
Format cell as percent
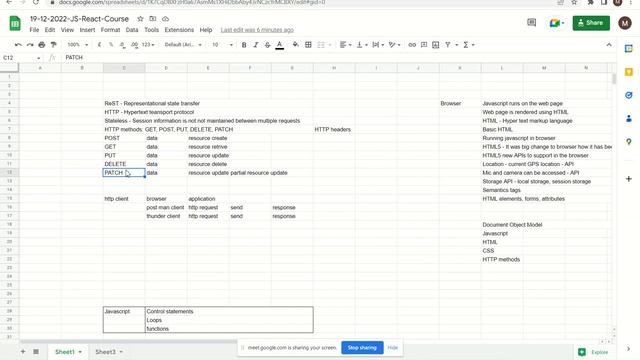(111, 45)
